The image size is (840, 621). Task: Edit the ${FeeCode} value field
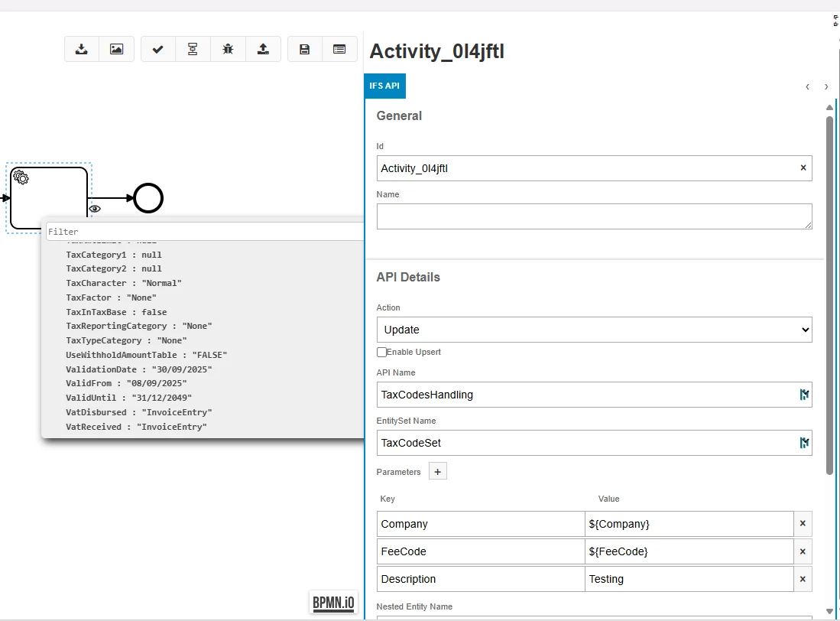[689, 551]
